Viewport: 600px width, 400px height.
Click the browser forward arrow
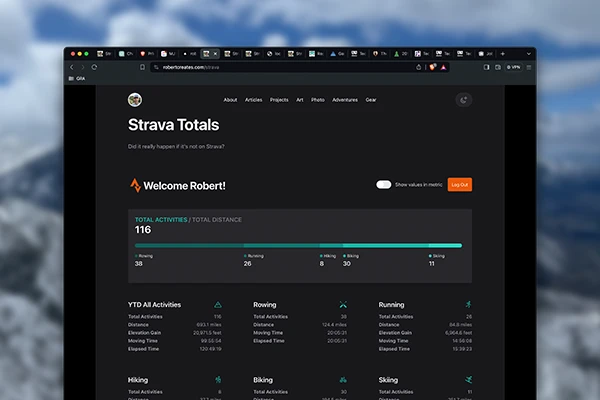(x=83, y=67)
